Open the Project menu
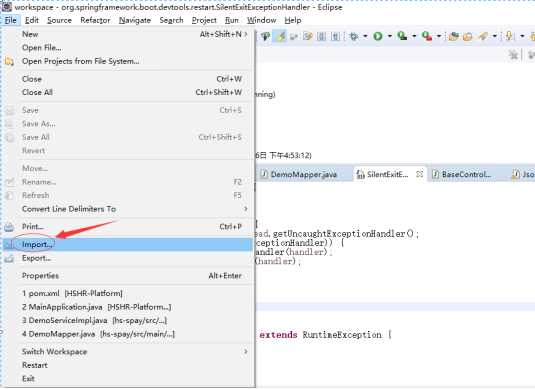 (x=204, y=20)
